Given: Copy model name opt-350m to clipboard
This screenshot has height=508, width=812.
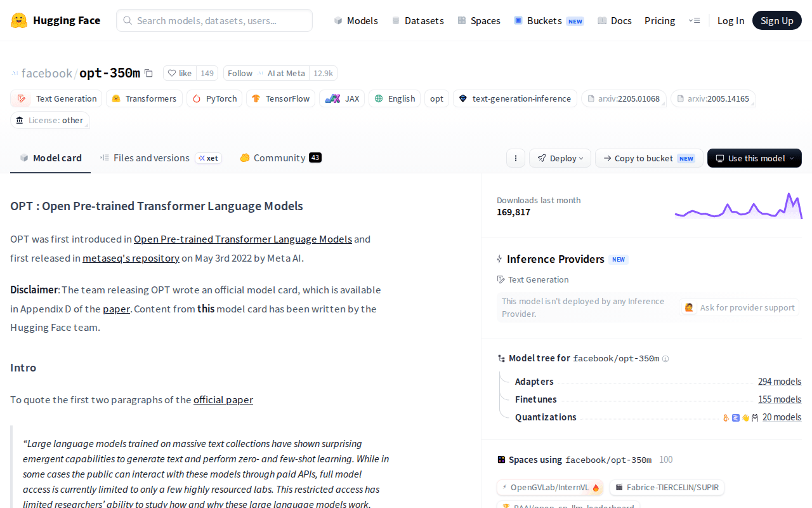Looking at the screenshot, I should pos(148,73).
